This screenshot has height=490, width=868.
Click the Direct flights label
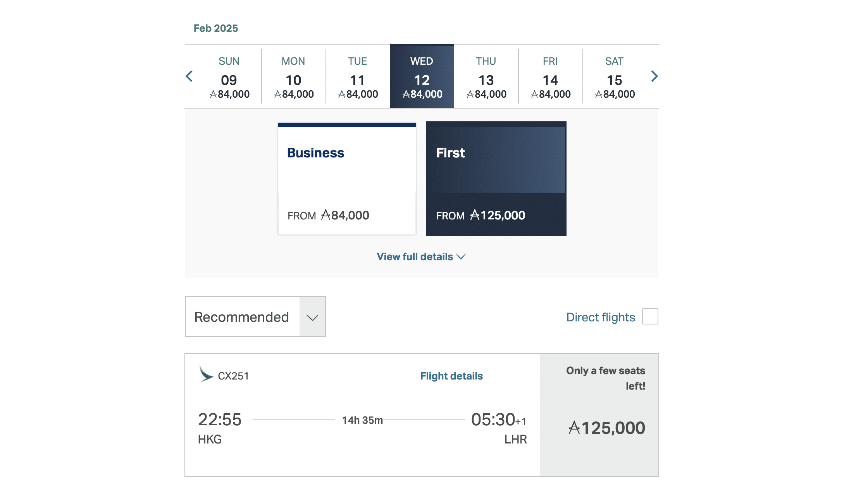pos(600,317)
